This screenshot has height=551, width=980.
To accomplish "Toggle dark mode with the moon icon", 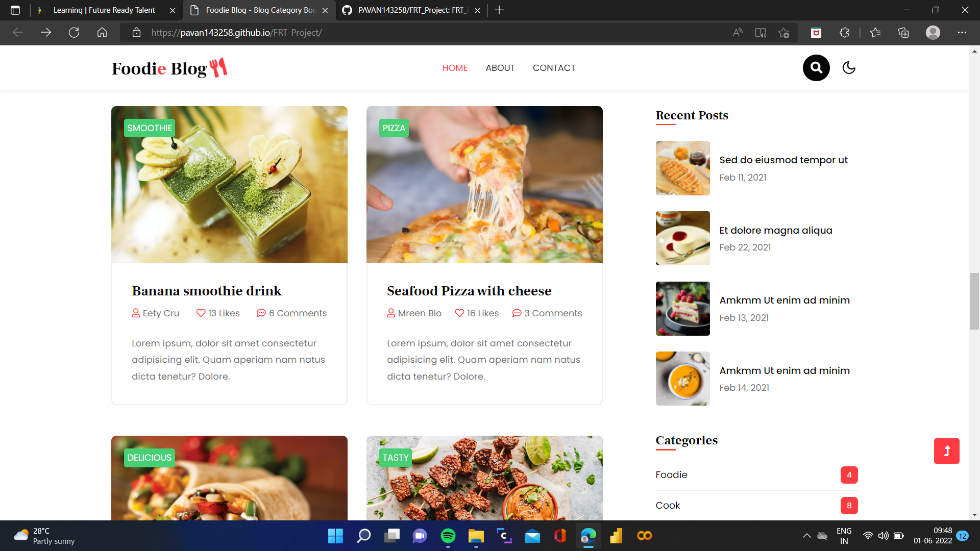I will coord(849,68).
